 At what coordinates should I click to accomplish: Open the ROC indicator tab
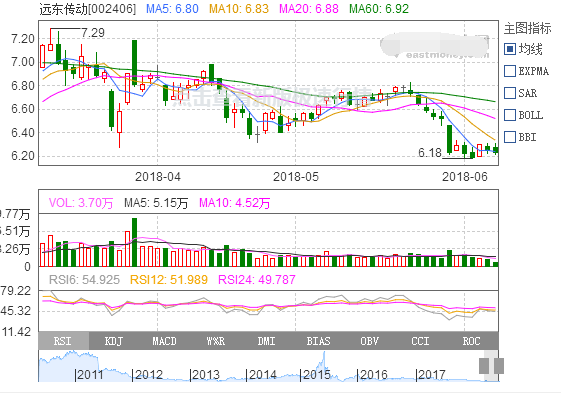click(471, 341)
